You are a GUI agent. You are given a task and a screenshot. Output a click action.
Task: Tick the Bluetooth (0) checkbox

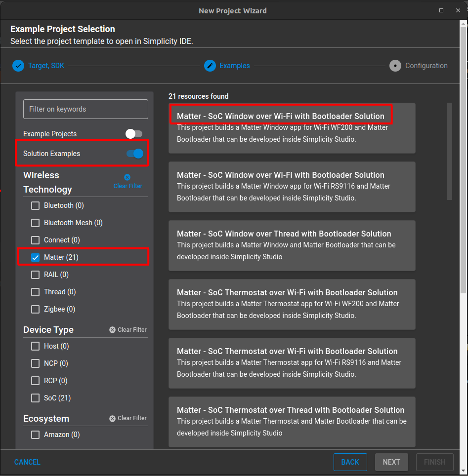pyautogui.click(x=36, y=205)
